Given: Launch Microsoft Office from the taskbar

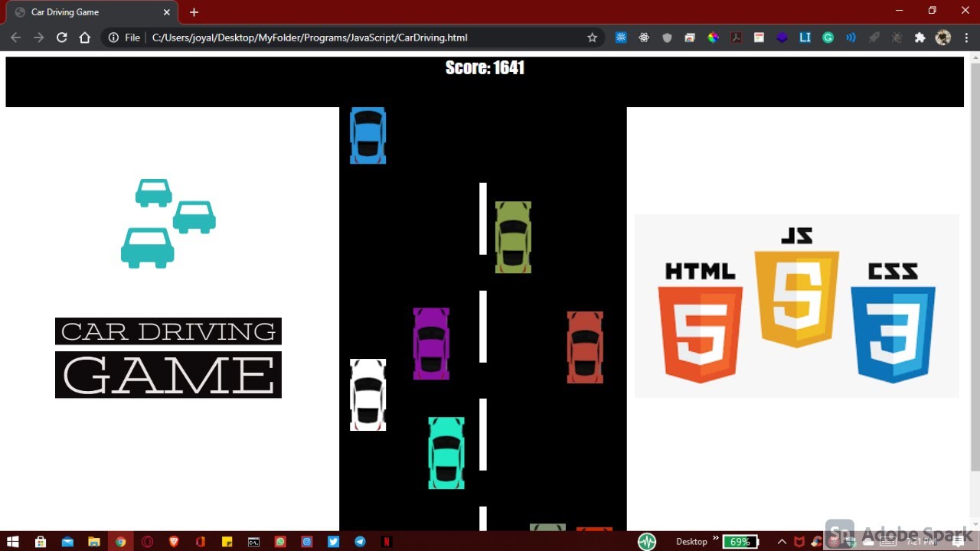Looking at the screenshot, I should point(201,541).
